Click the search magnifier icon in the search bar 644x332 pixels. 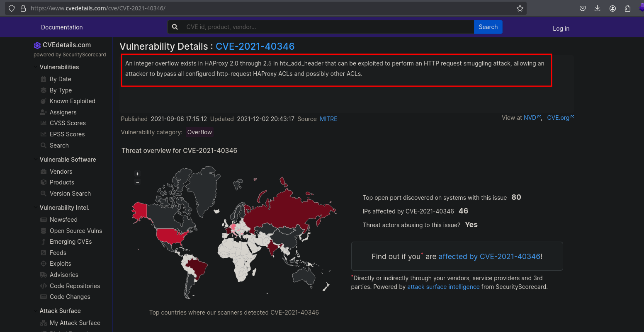[175, 27]
